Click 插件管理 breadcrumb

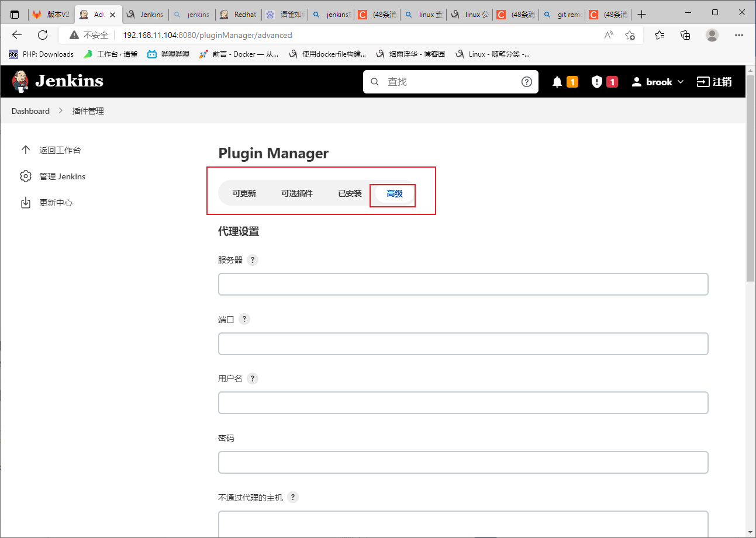88,111
